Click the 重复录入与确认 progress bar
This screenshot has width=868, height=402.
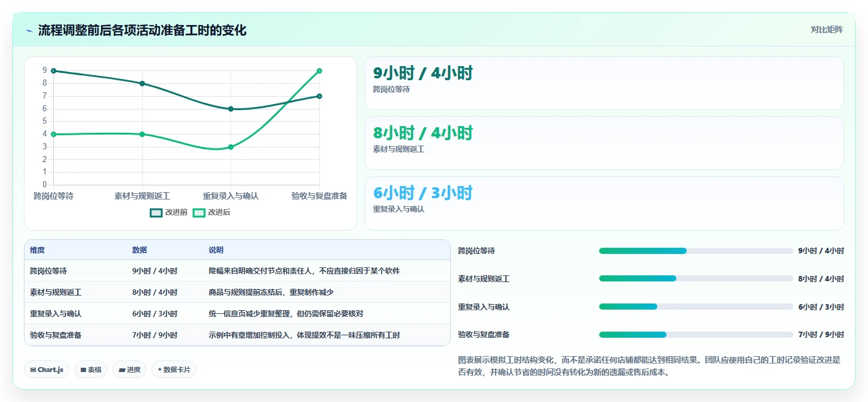click(x=696, y=307)
